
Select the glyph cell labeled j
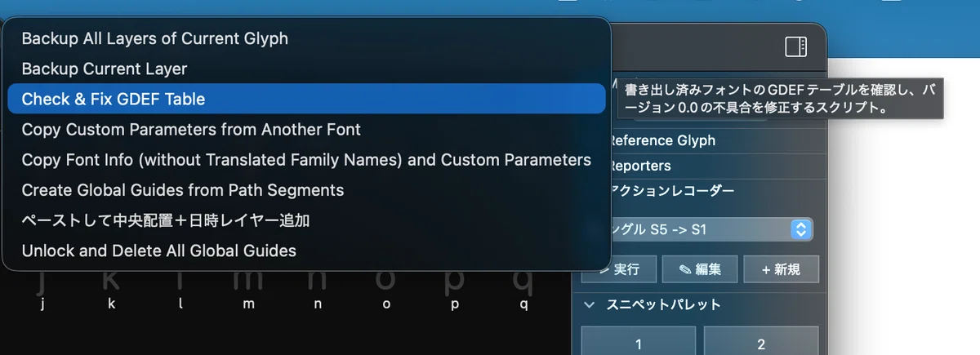[43, 290]
